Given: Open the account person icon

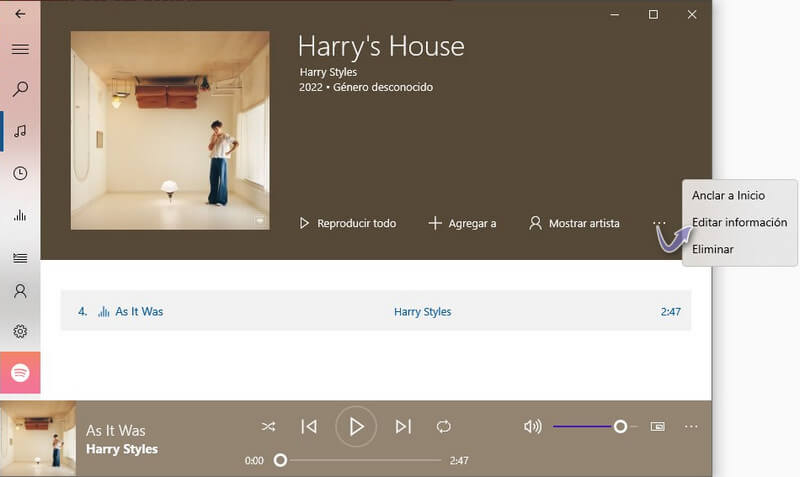Looking at the screenshot, I should (20, 291).
